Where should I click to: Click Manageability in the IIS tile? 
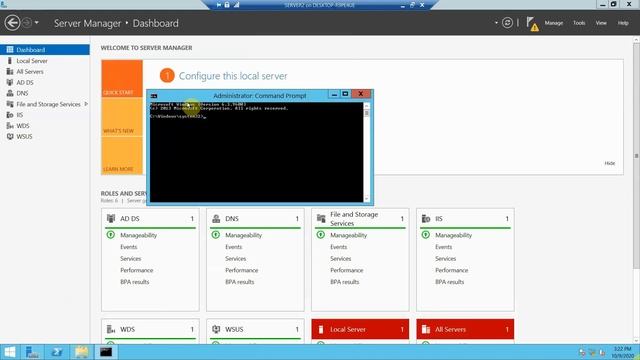pos(453,235)
